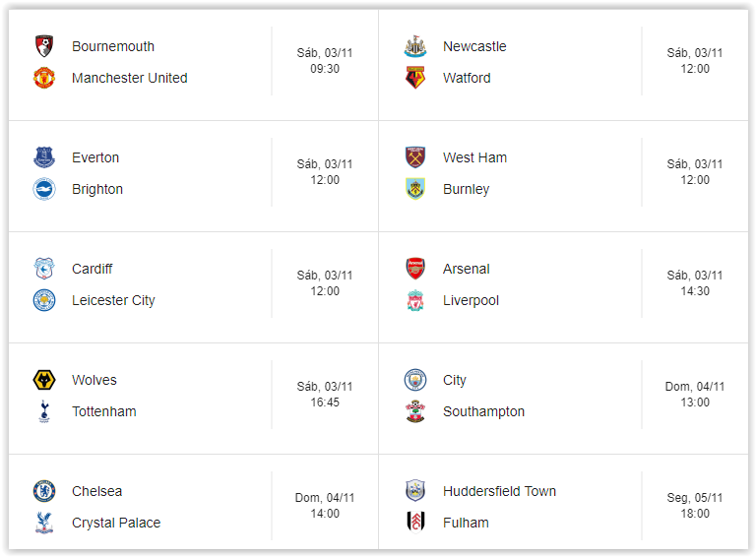Select the Dom, 04/11 13:00 match time
The height and width of the screenshot is (557, 756).
coord(694,395)
